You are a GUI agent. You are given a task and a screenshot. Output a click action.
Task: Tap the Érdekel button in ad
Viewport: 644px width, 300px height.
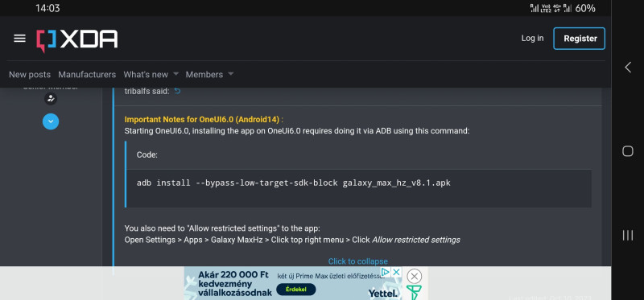point(296,290)
